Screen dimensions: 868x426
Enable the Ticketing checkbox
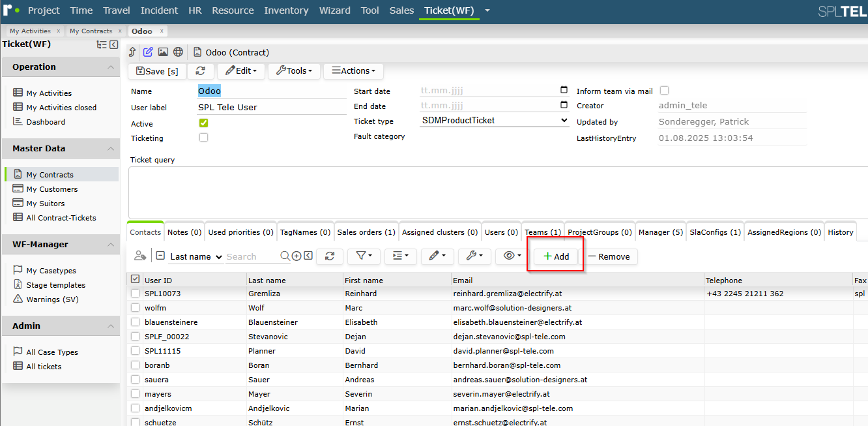(203, 138)
